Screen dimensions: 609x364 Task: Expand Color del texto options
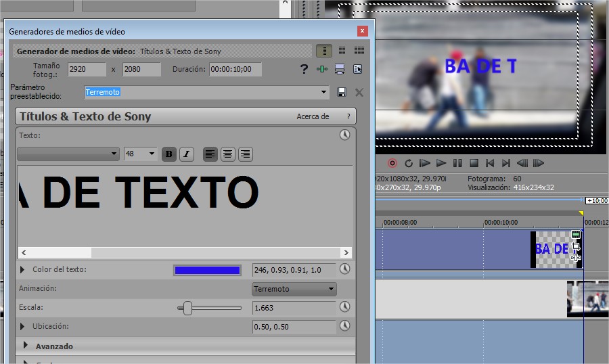(22, 269)
